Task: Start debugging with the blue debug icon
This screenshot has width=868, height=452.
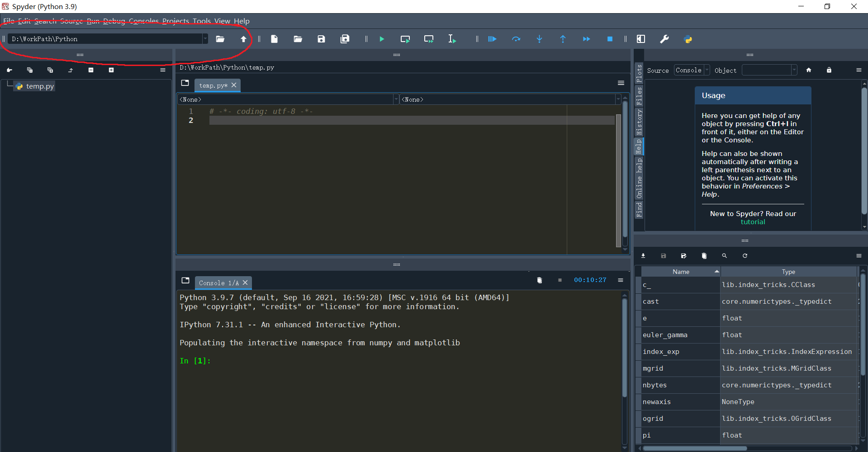Action: (x=493, y=39)
